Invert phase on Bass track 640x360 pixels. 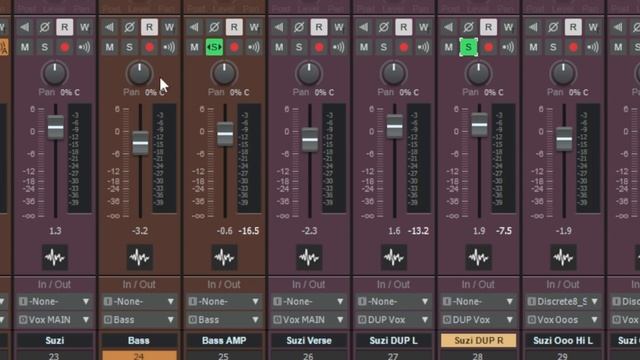coord(129,27)
